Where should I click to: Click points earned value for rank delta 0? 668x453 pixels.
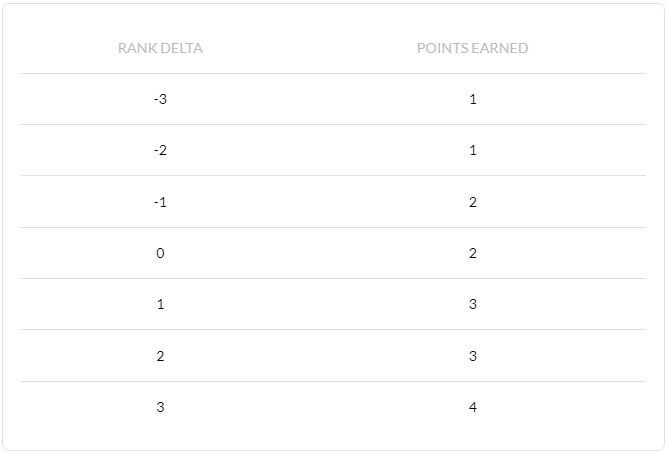point(473,253)
